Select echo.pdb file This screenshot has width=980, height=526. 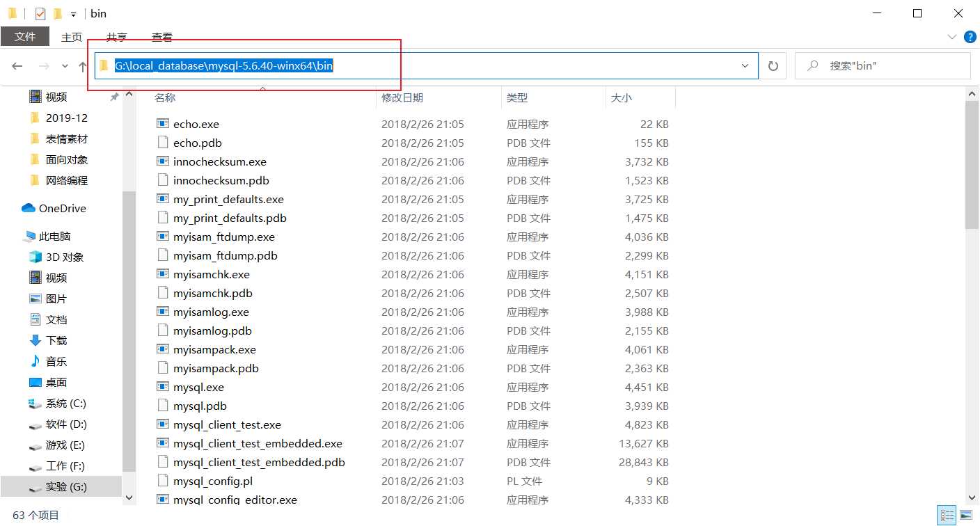tap(198, 143)
